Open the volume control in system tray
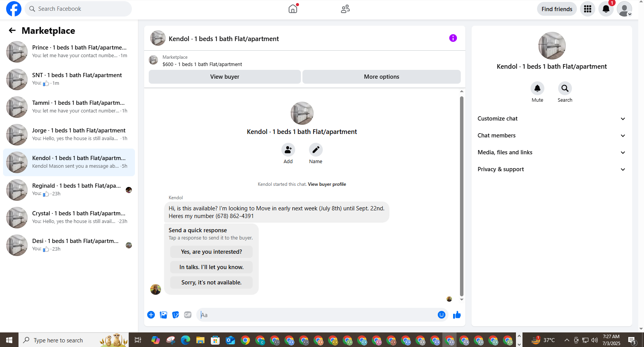 (x=595, y=340)
